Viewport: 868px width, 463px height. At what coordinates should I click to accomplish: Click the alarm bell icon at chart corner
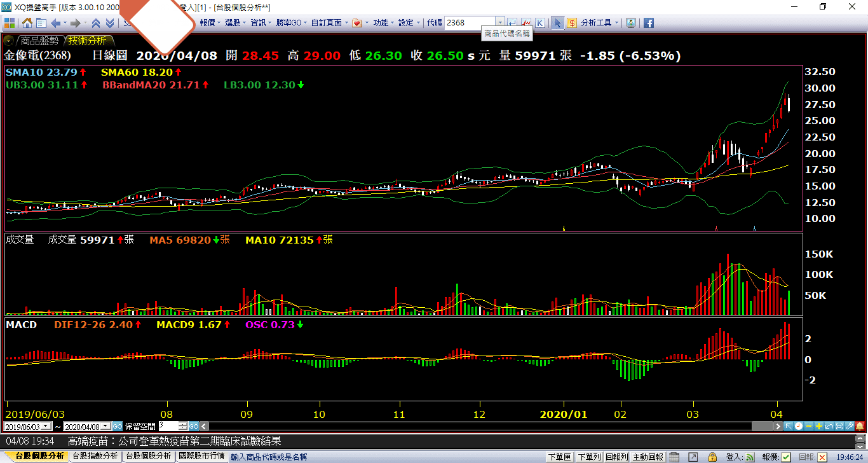(x=860, y=426)
